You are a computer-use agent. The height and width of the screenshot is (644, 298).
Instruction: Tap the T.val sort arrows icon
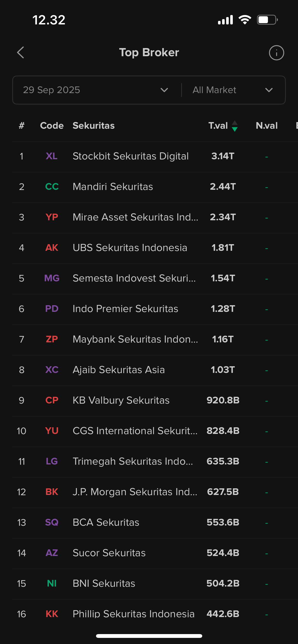coord(235,126)
